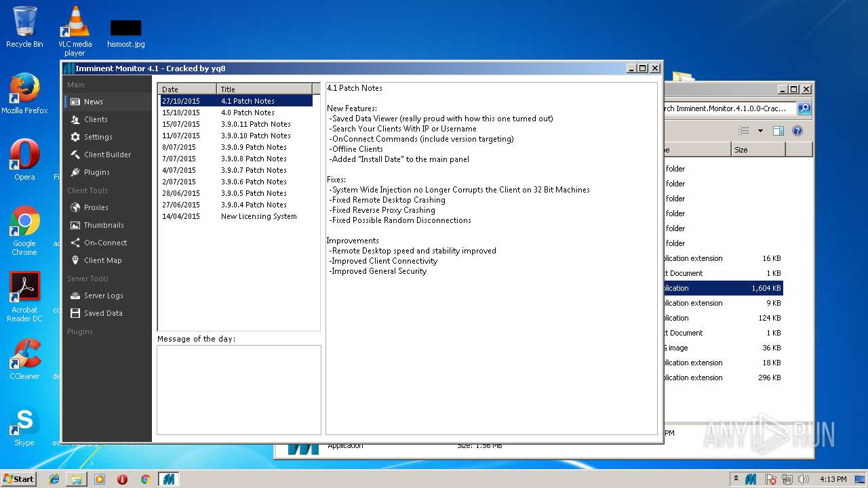Select the 4.0 Patch Notes row
The height and width of the screenshot is (488, 868).
tap(237, 113)
